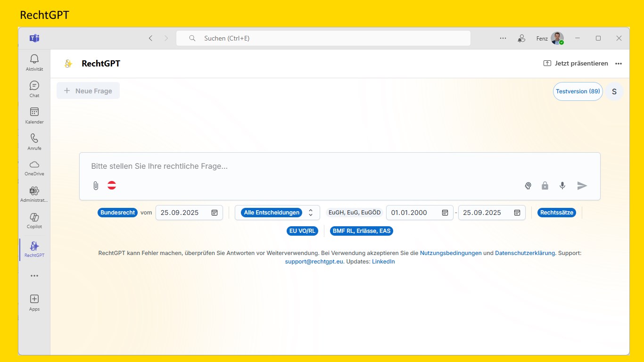The image size is (644, 362).
Task: Click the head-with-lightbulb reasoning icon
Action: coord(528,186)
